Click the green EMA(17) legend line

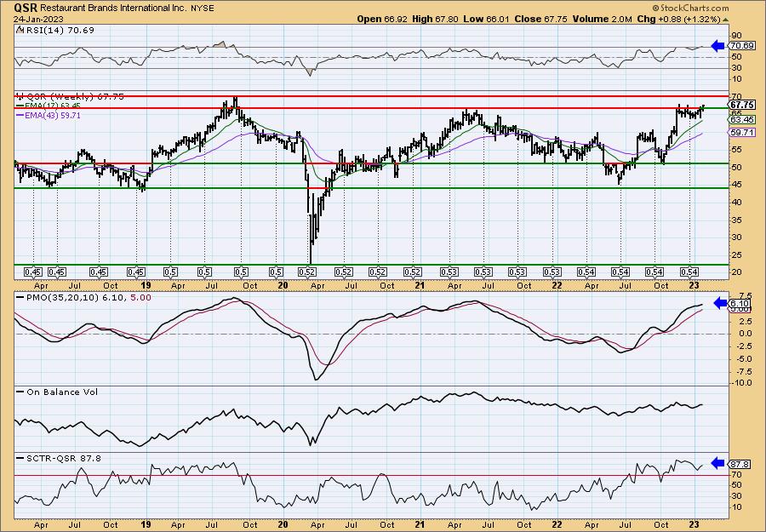pos(20,106)
